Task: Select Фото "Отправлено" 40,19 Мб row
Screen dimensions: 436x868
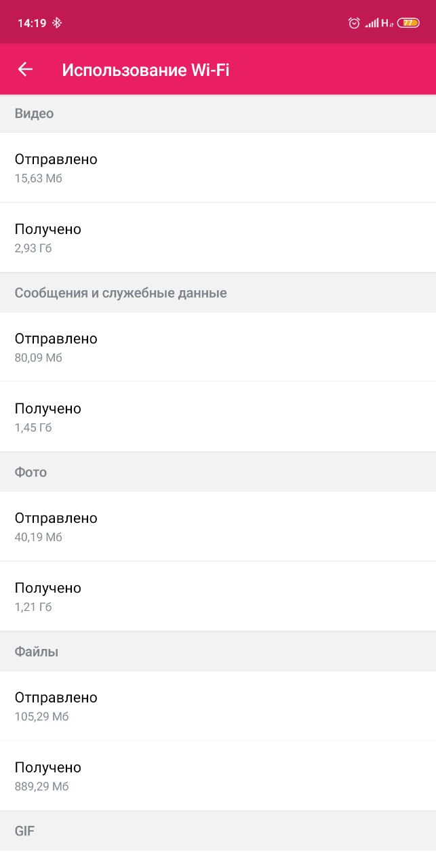Action: coord(218,526)
